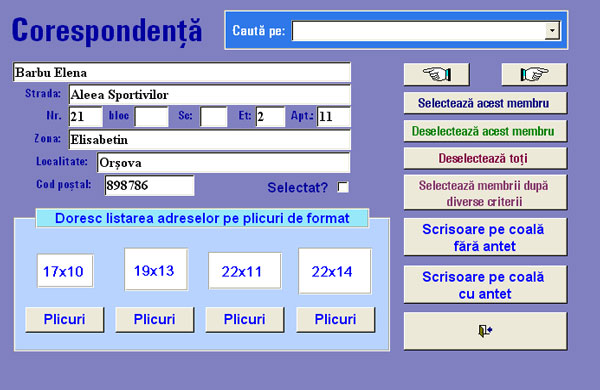Click the name field showing Barbu Elena
This screenshot has height=390, width=600.
coord(182,72)
